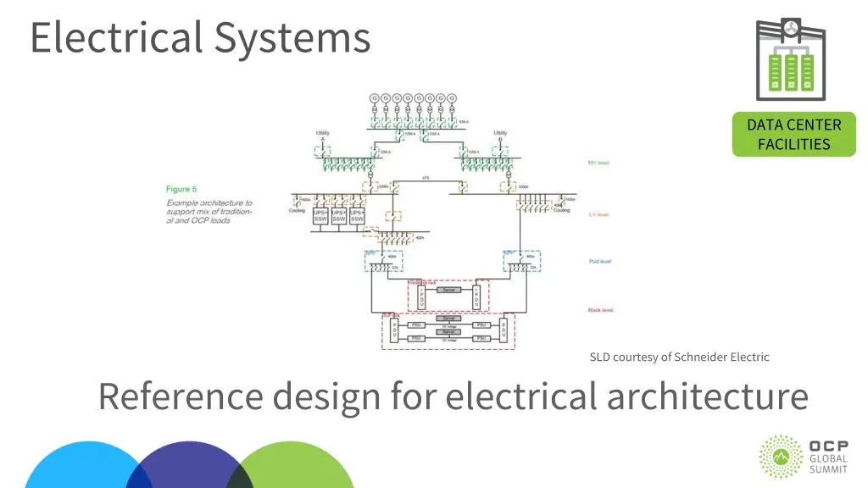Select "SLD courtesy of Schneider Electric" credit
The image size is (868, 488).
coord(679,358)
